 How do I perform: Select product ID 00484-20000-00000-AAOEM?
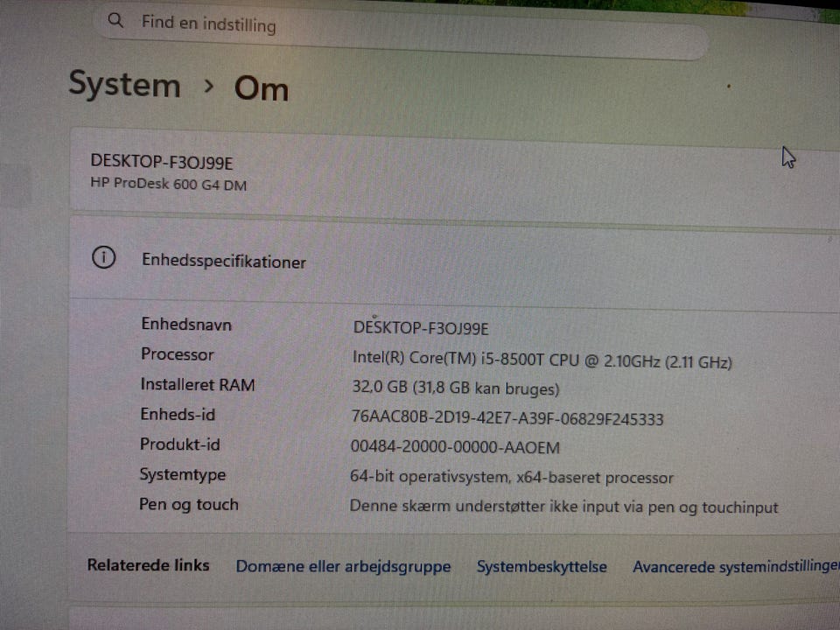tap(455, 447)
